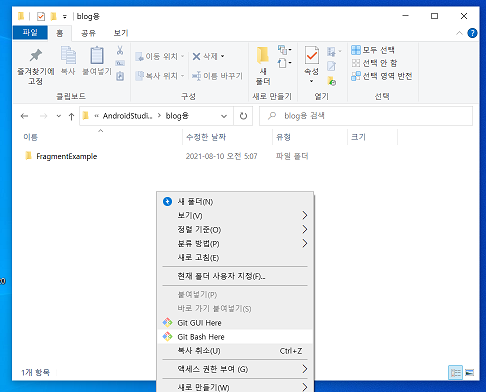Click the scissors cut icon
486x392 pixels.
(120, 50)
